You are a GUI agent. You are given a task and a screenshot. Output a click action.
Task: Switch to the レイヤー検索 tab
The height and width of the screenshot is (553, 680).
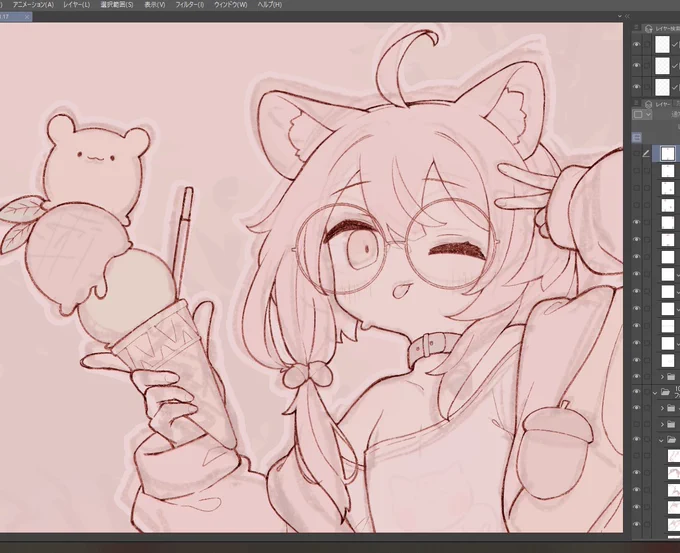pos(667,29)
